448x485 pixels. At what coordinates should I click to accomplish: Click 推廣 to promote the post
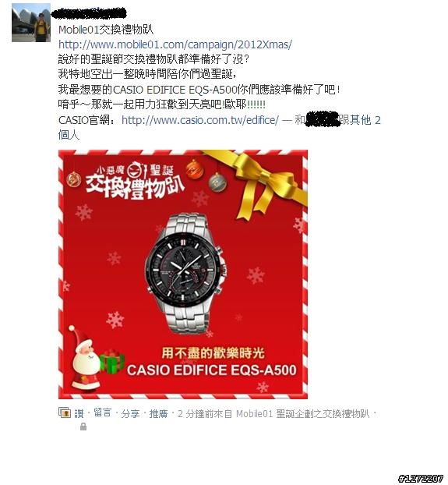coord(158,413)
